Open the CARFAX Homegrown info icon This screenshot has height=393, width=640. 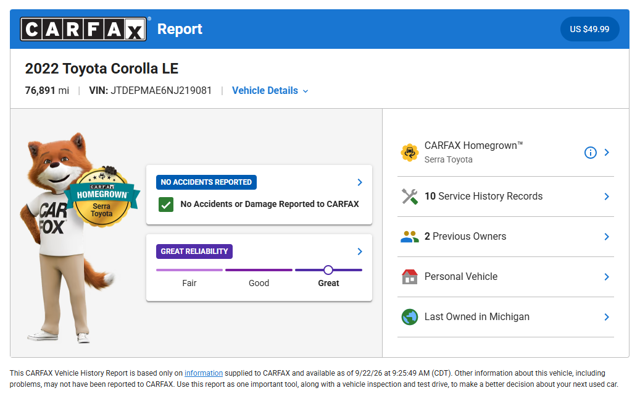[590, 153]
